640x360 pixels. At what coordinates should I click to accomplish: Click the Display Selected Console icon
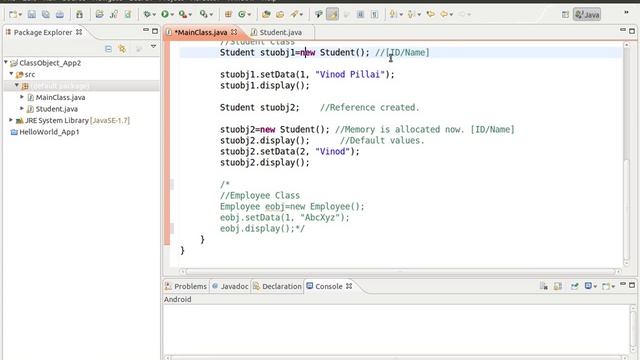(588, 286)
